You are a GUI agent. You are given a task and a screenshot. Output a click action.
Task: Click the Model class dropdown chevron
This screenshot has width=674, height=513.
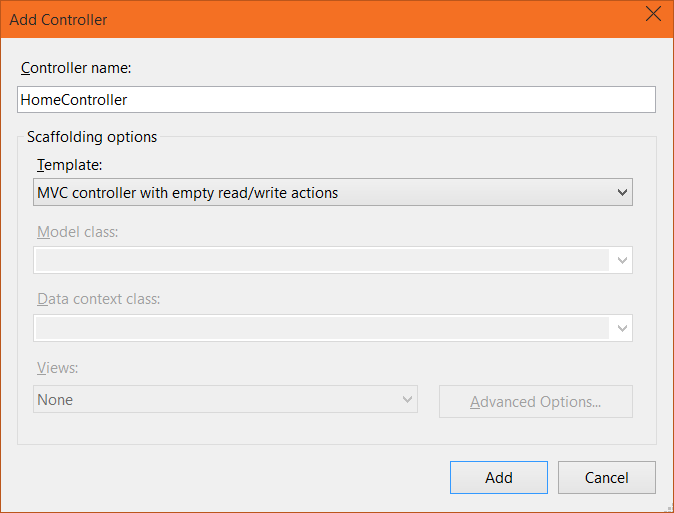622,260
